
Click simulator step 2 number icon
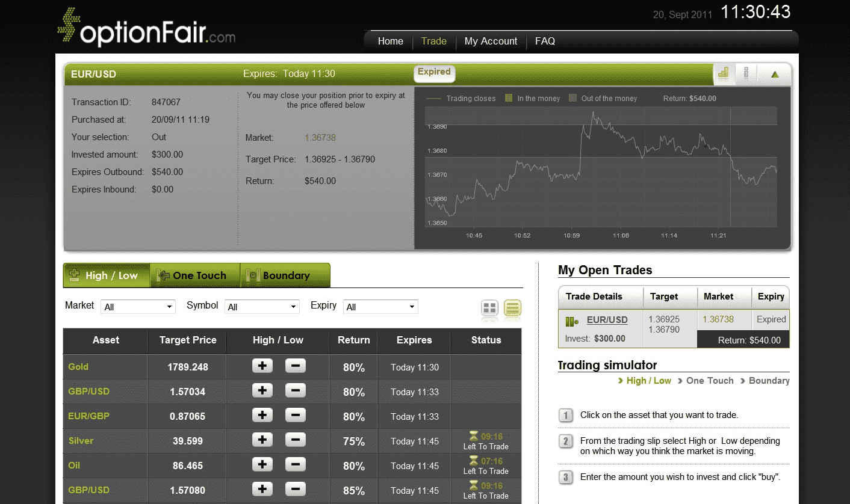pos(566,441)
